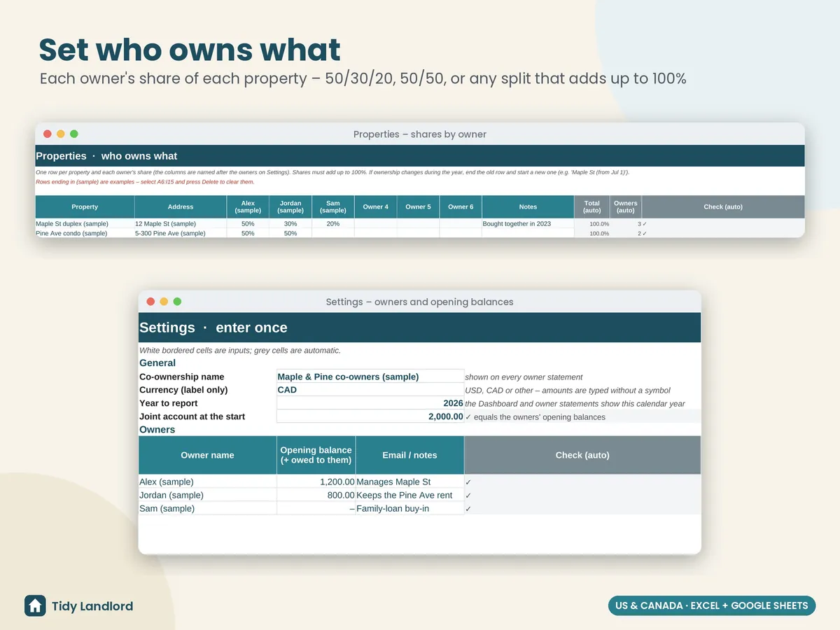Screen dimensions: 840x630
Task: Select Check (auto) header in Settings window
Action: pyautogui.click(x=582, y=455)
